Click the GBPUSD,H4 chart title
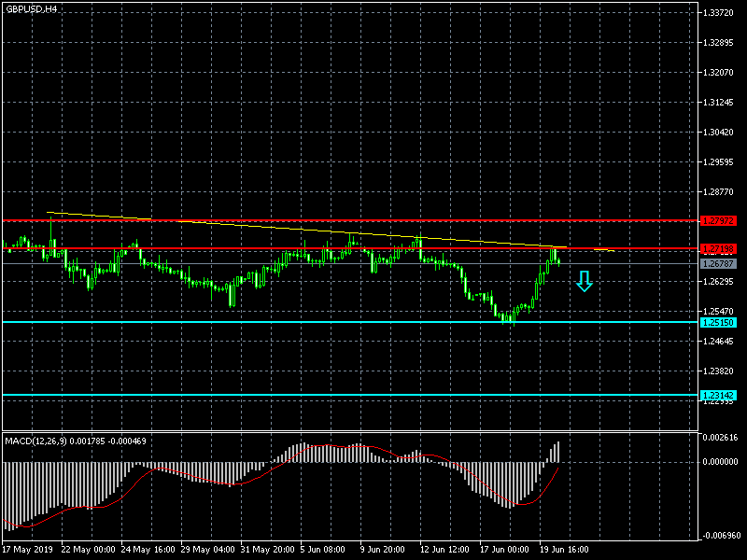The height and width of the screenshot is (560, 747). click(x=30, y=8)
